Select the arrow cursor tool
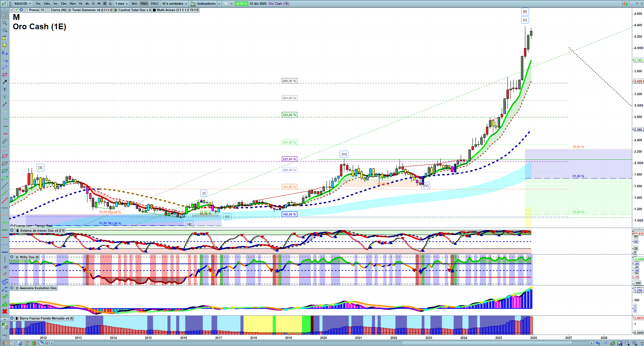The height and width of the screenshot is (346, 644). tap(5, 15)
